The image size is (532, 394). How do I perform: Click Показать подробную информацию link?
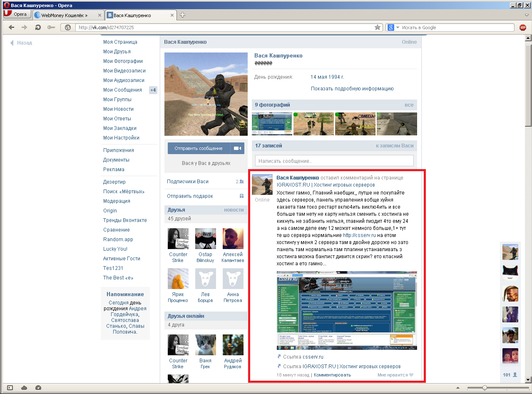[352, 89]
